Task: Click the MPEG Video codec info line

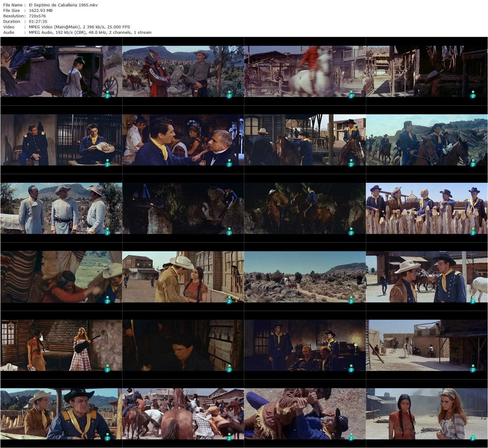Action: click(x=79, y=27)
